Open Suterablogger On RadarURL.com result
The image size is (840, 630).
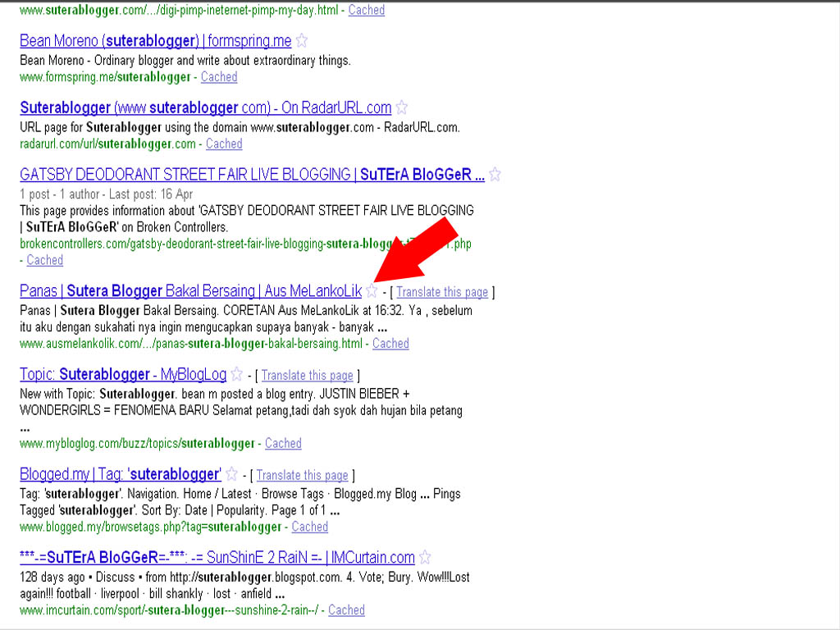pos(206,107)
